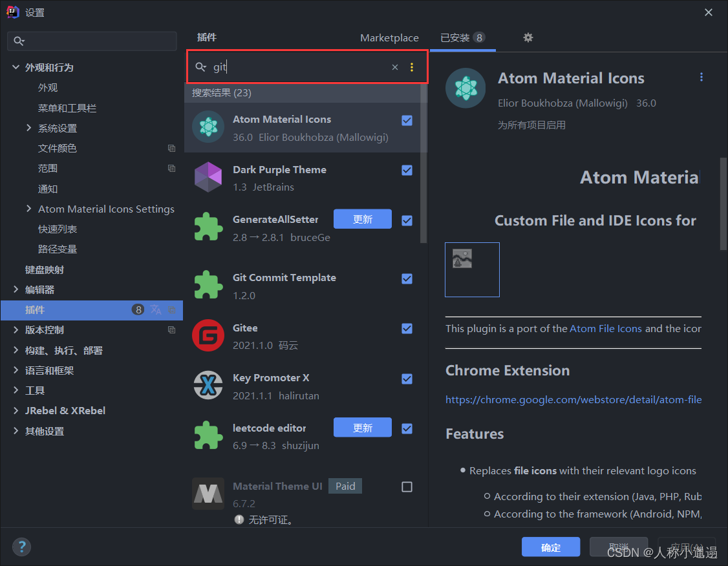Click the large Atom logo in detail panel
Screen dimensions: 728x566
[466, 88]
